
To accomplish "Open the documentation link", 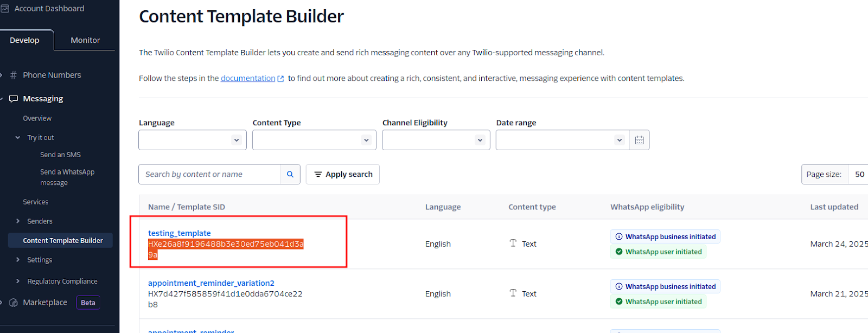I will tap(248, 78).
